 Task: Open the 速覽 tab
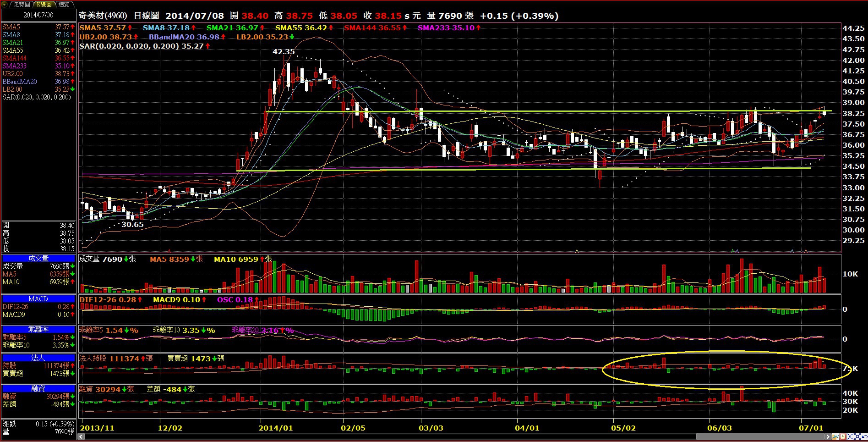[x=64, y=4]
